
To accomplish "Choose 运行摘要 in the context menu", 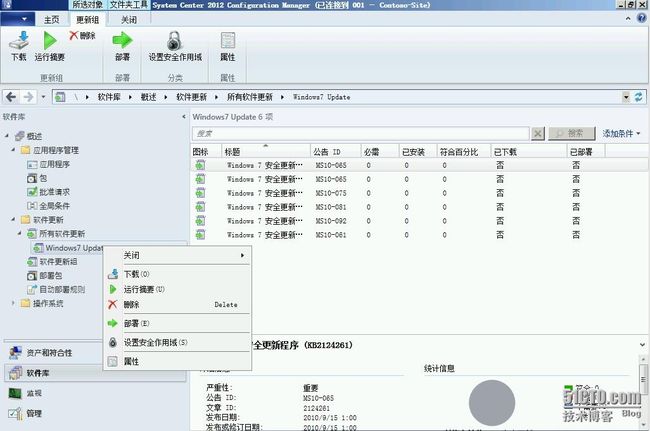I will point(177,289).
